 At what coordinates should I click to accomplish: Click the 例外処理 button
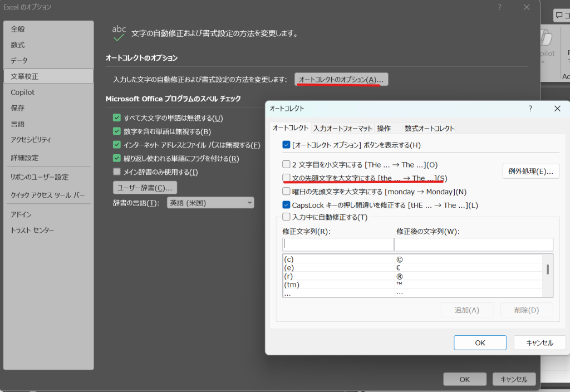click(x=531, y=171)
